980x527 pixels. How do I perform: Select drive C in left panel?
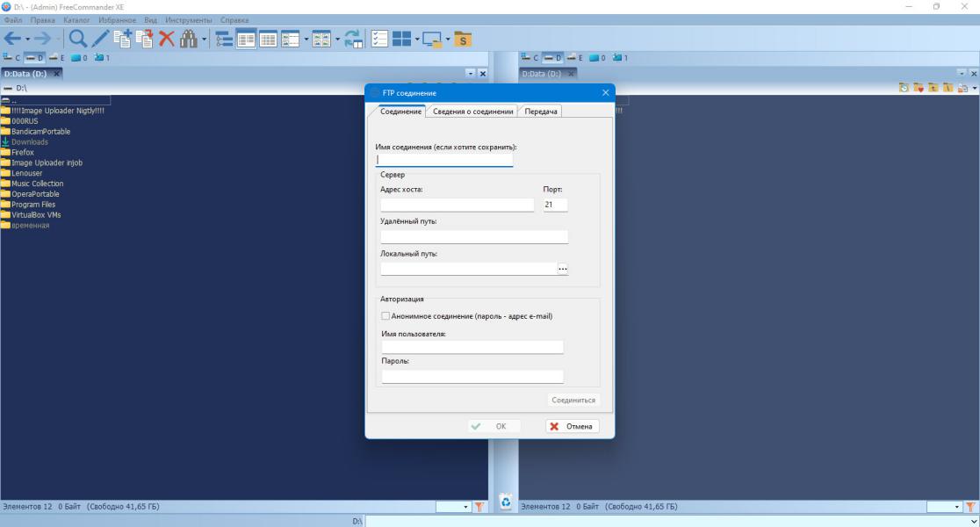click(12, 57)
